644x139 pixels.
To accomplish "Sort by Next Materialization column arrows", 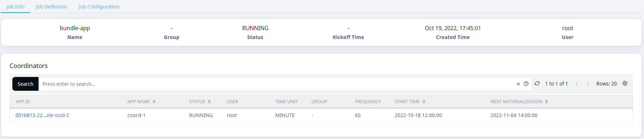I will coord(546,102).
